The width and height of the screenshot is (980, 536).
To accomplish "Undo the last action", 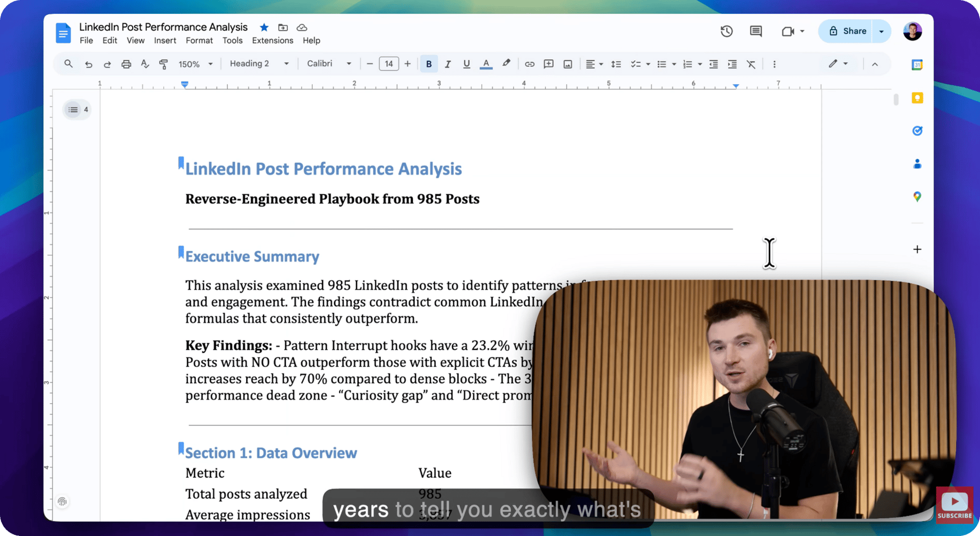I will click(88, 64).
